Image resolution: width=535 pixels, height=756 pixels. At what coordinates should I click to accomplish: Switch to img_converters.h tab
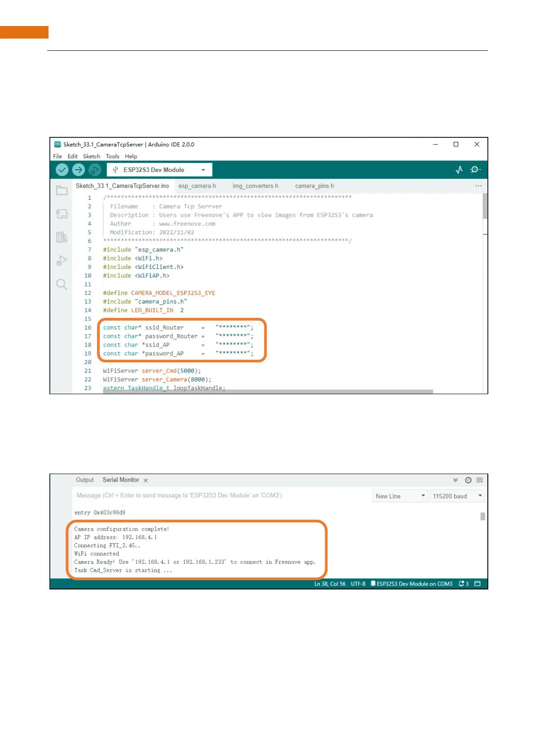[255, 186]
